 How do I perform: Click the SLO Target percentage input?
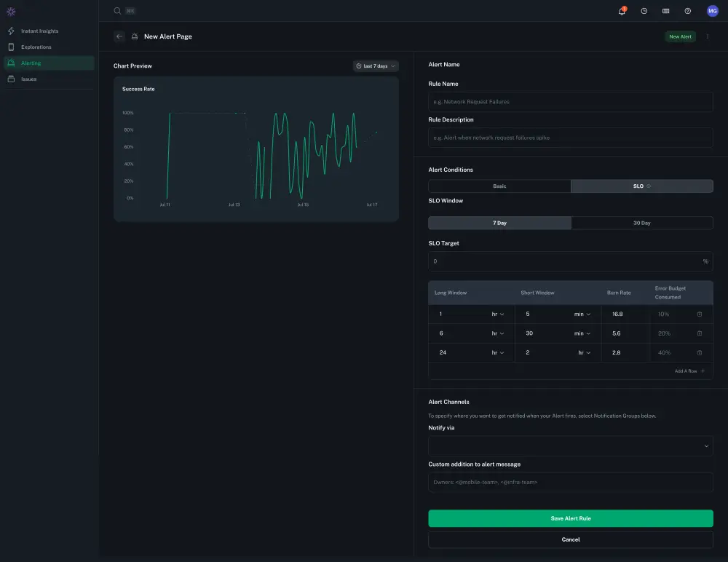pyautogui.click(x=570, y=261)
